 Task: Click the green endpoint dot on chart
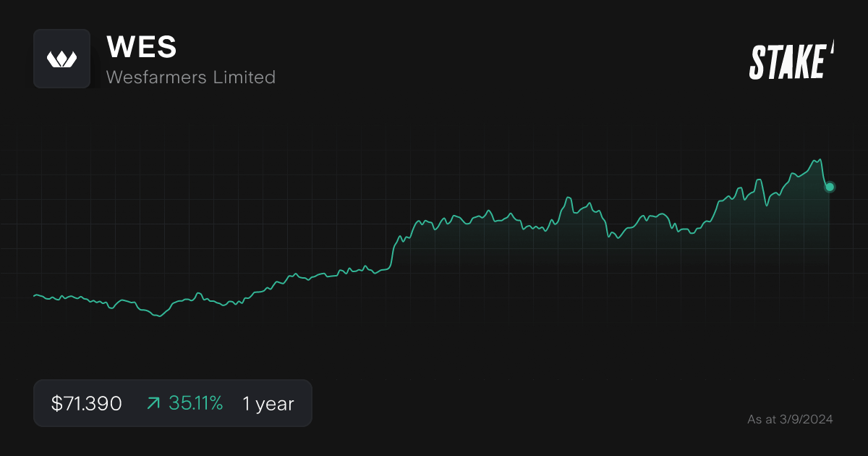tap(829, 187)
